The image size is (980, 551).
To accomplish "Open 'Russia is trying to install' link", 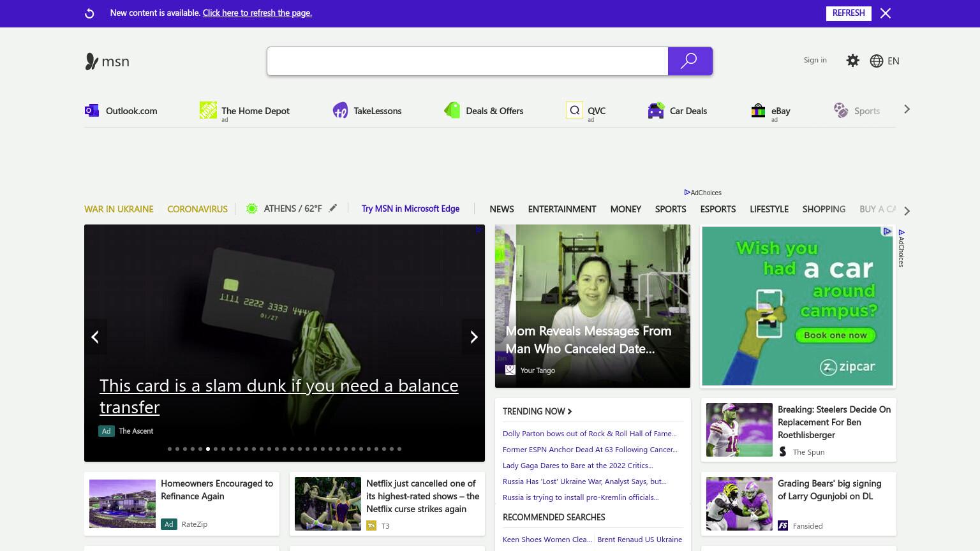I will pos(581,497).
